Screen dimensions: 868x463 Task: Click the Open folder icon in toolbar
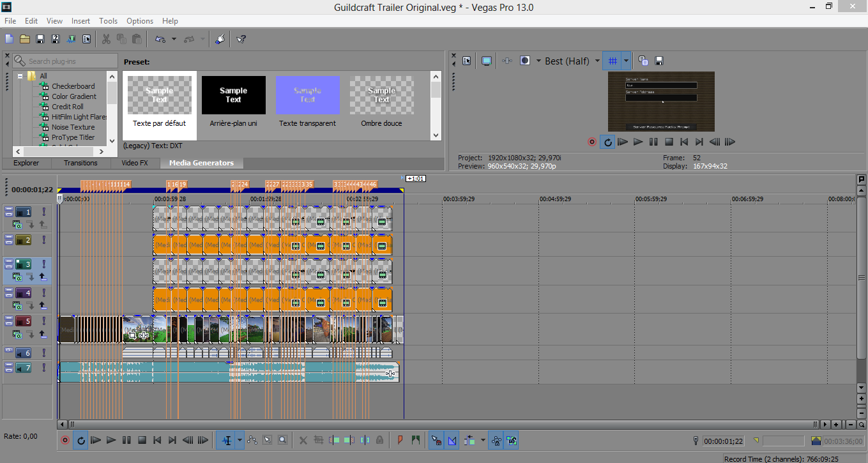pos(25,39)
